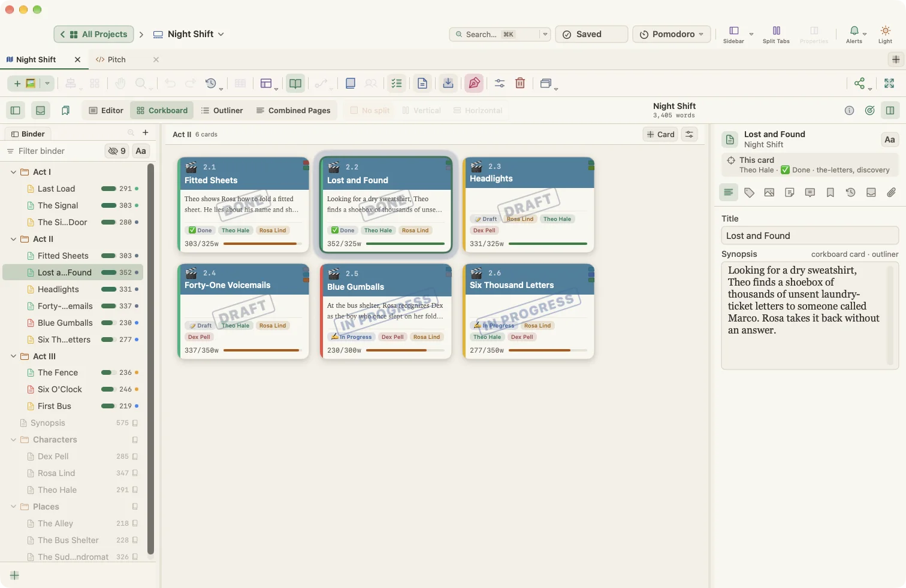This screenshot has width=906, height=588.
Task: Collapse the Act II folder in binder
Action: tap(13, 239)
